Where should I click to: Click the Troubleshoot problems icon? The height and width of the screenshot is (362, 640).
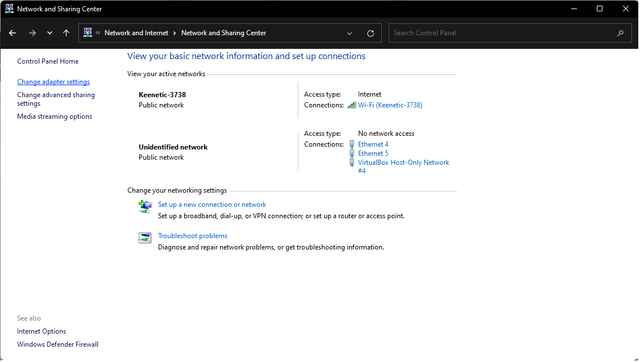[x=145, y=238]
